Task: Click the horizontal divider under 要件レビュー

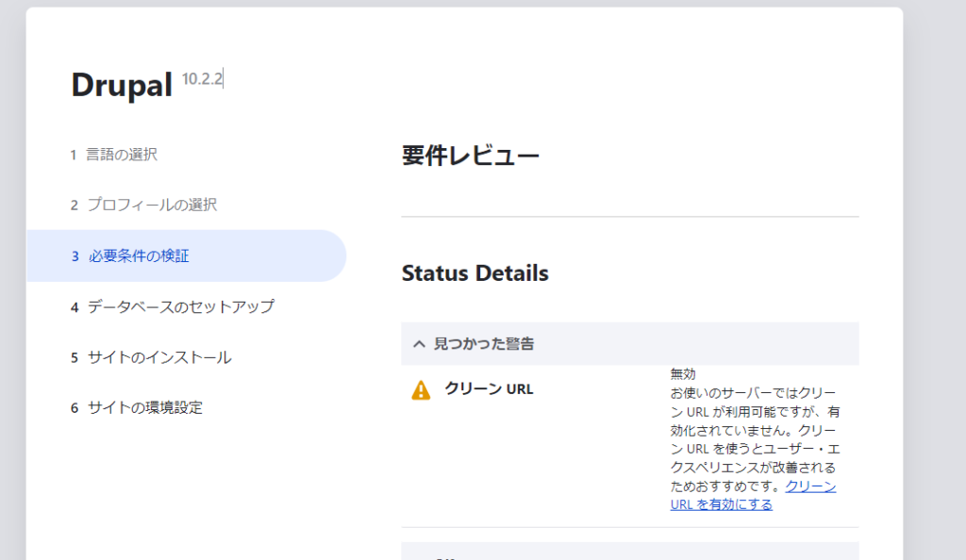Action: pos(629,217)
